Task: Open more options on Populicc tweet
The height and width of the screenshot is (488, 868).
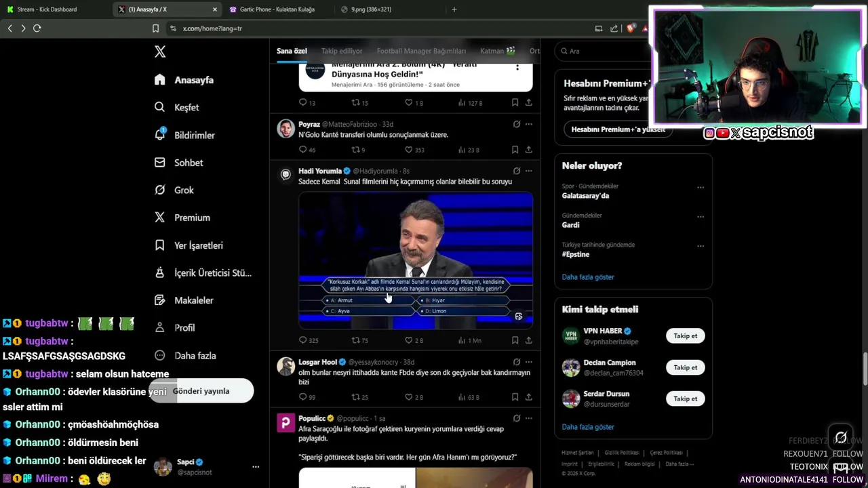Action: pyautogui.click(x=529, y=418)
